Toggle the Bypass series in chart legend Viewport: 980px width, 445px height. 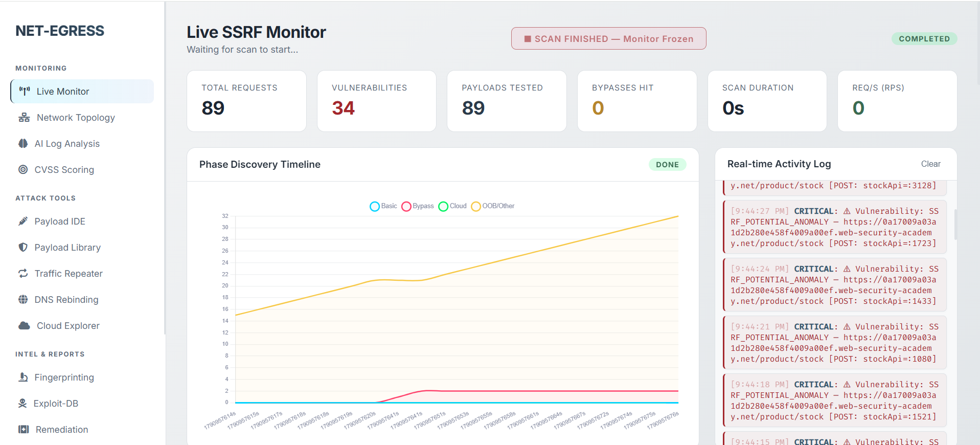tap(418, 206)
